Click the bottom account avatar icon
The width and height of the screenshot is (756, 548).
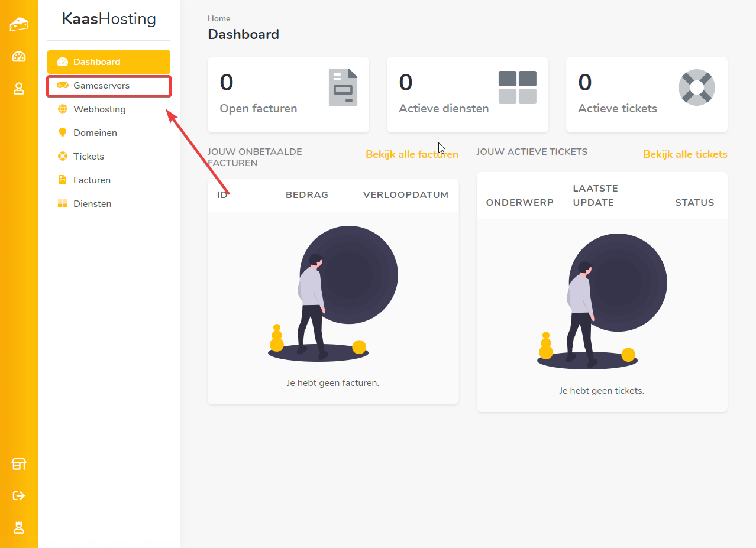(x=19, y=527)
